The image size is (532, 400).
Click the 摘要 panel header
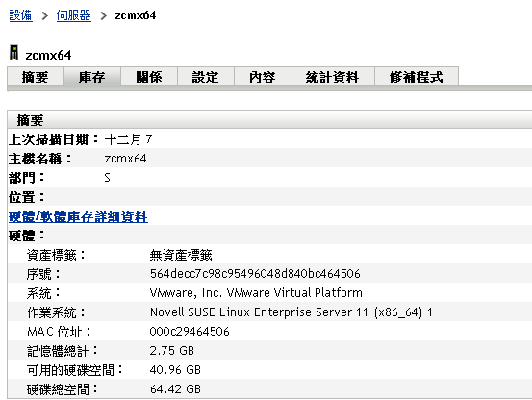(x=269, y=120)
